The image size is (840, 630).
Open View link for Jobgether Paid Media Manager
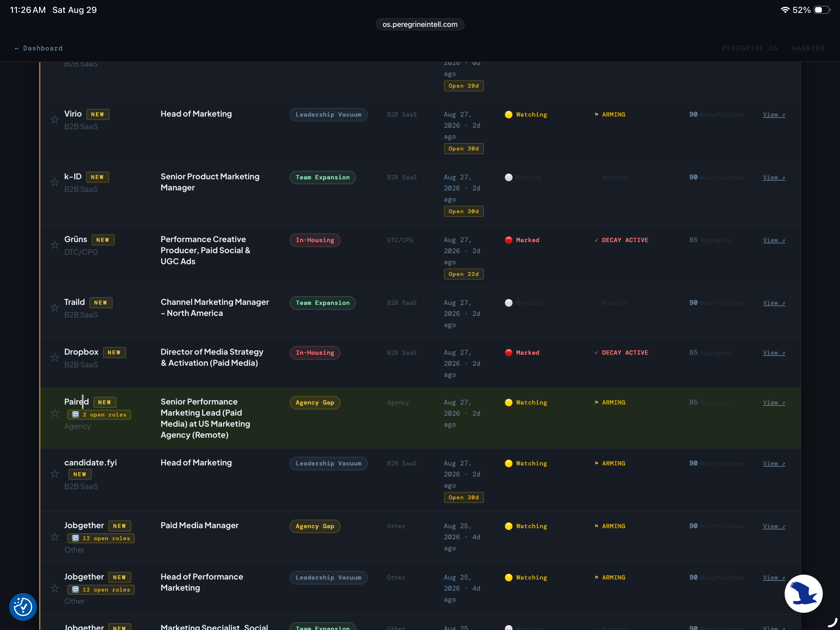coord(774,526)
